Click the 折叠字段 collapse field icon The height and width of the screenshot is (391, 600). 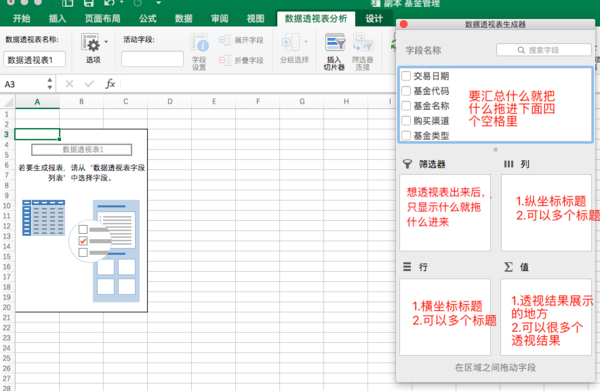(224, 60)
